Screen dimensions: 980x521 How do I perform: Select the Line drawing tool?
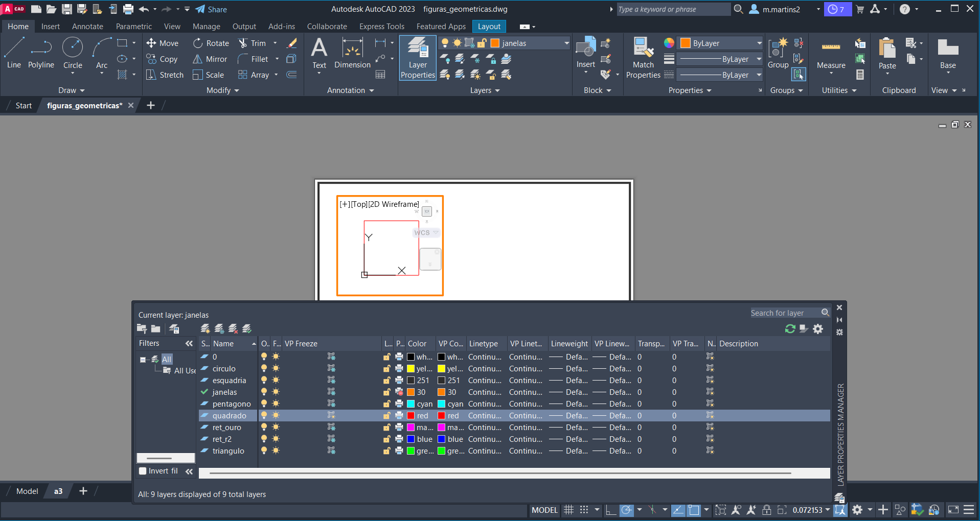[14, 53]
